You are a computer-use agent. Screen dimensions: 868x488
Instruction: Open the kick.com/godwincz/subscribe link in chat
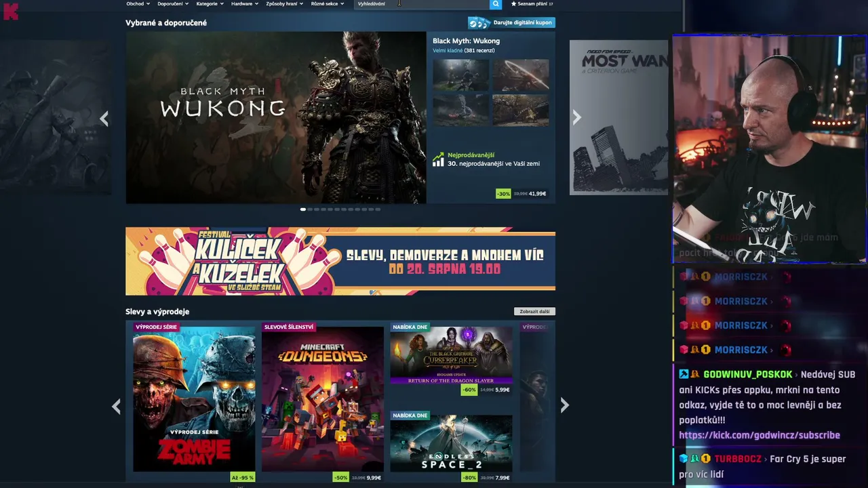[759, 435]
